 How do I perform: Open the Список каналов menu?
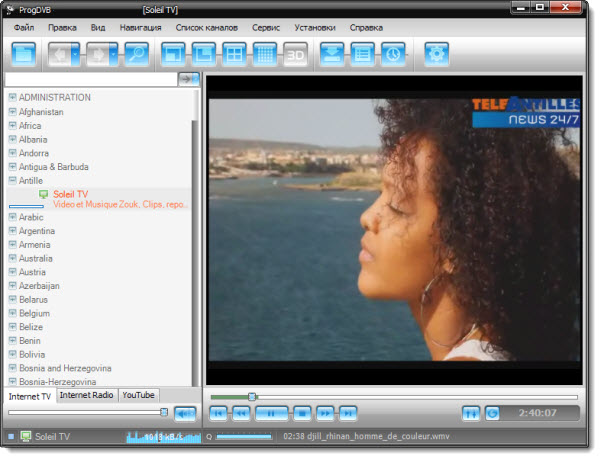click(206, 27)
